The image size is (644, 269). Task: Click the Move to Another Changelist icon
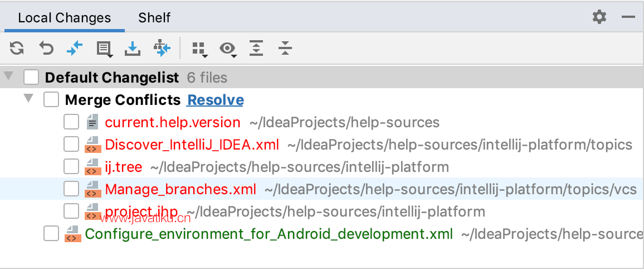[x=162, y=48]
